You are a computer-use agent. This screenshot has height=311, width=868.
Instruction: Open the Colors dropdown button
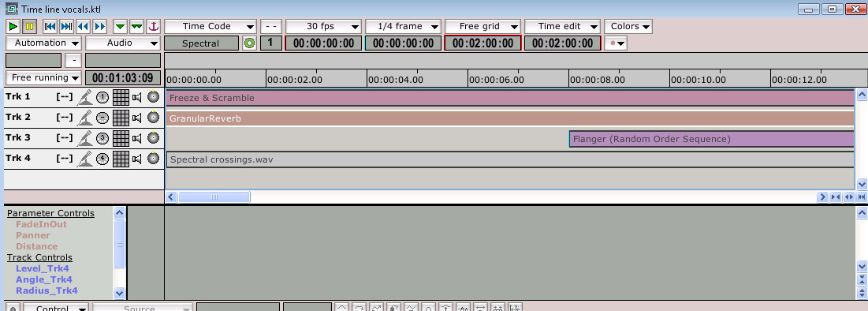pyautogui.click(x=628, y=26)
